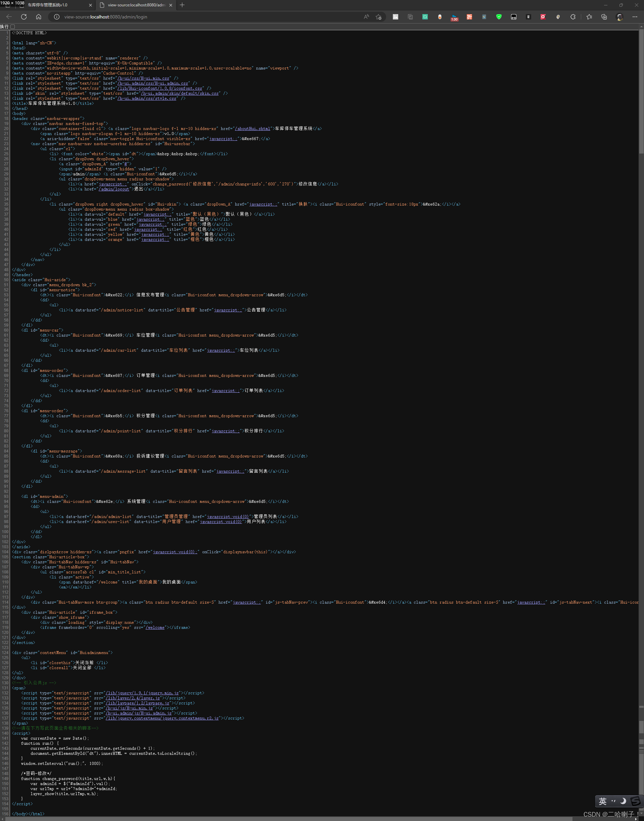The height and width of the screenshot is (821, 644).
Task: Click javascript:void(0) link on 用户列表 line
Action: 221,522
